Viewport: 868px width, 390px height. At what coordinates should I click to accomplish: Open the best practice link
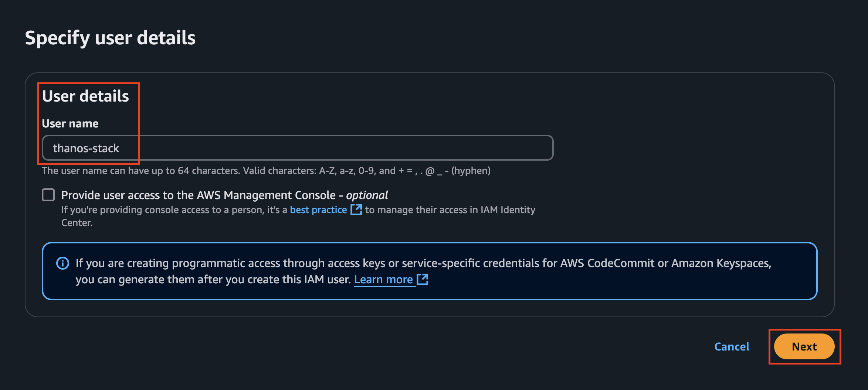[318, 210]
